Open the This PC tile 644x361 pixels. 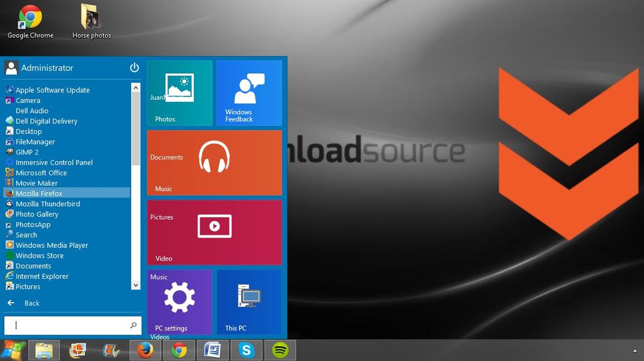click(249, 302)
